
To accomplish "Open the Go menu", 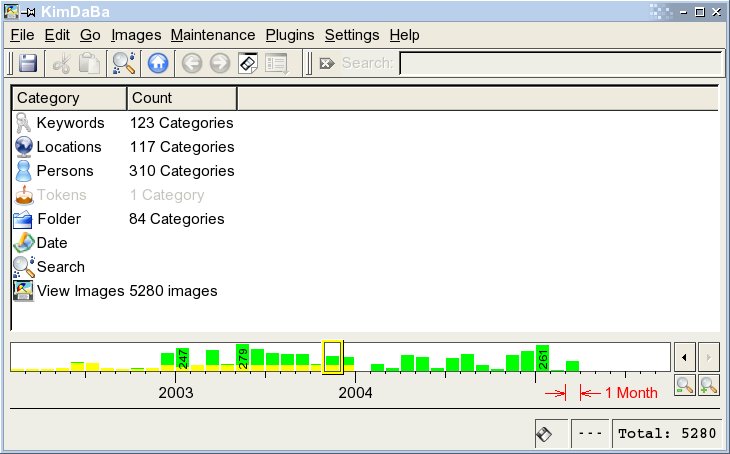I will 90,35.
